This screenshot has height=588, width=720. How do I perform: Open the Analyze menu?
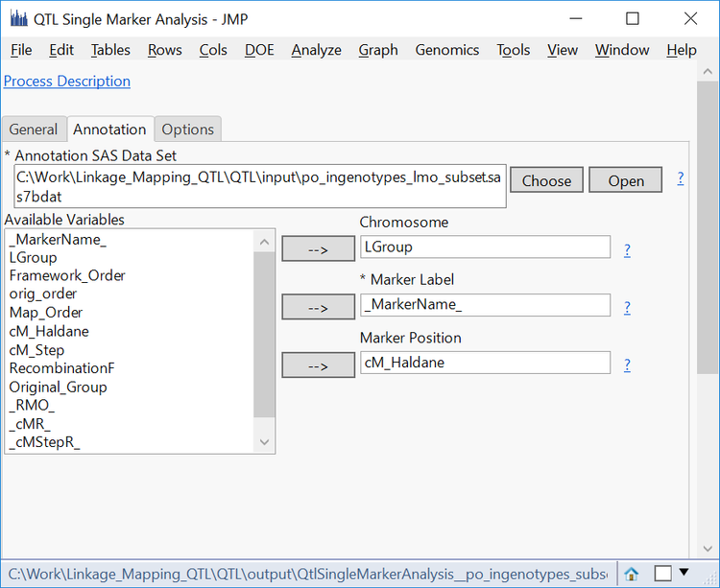(317, 50)
